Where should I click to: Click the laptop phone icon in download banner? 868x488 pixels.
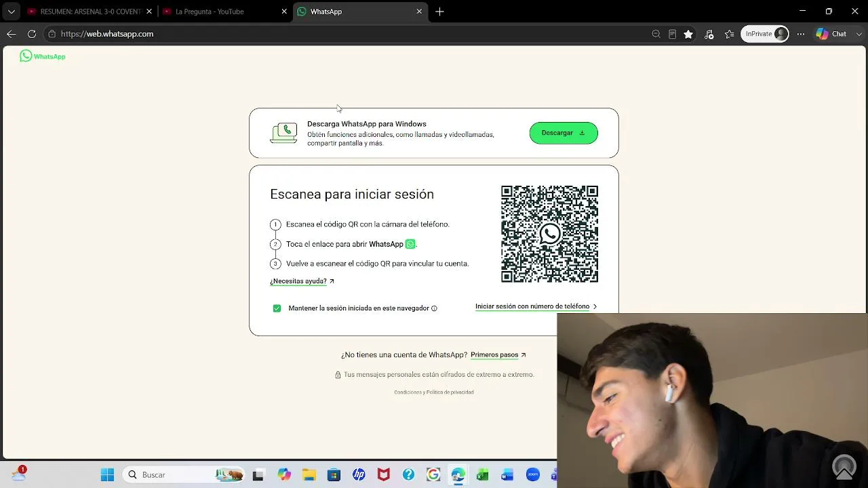pos(283,133)
